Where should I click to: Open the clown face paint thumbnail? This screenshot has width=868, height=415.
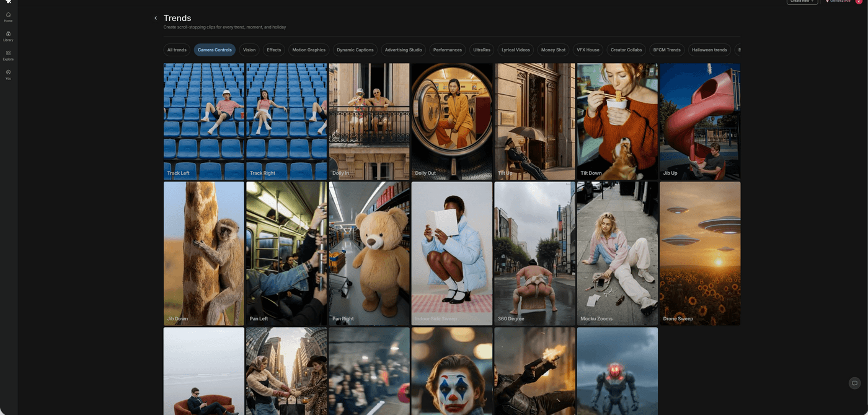click(x=452, y=371)
